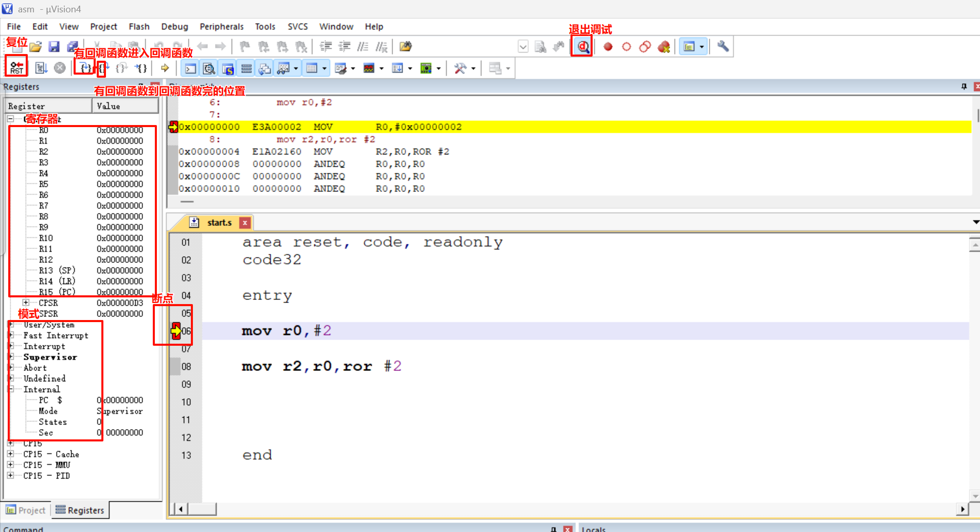The image size is (980, 532).
Task: Open the Toolbox dropdown arrow
Action: 473,68
